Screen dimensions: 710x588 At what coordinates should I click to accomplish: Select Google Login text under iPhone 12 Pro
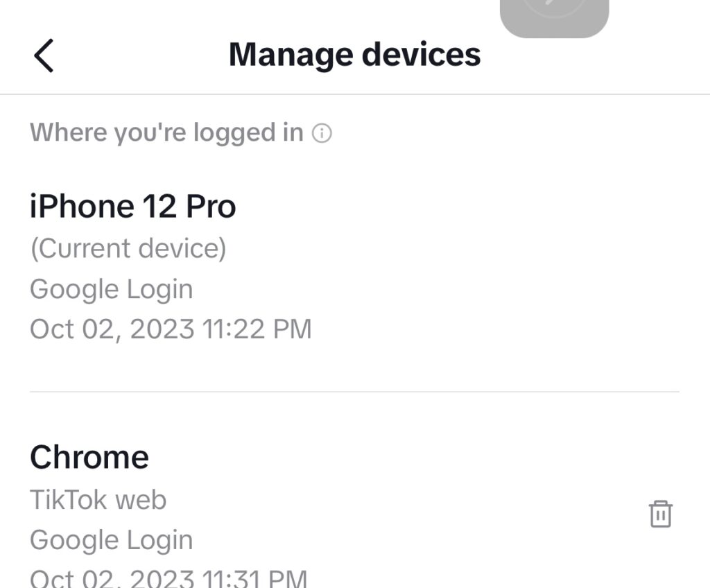112,289
